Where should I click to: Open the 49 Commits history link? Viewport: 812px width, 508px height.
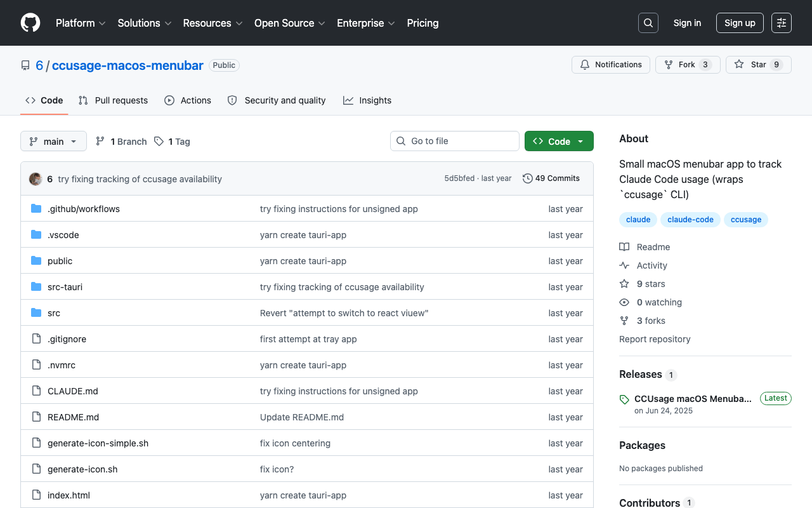[551, 178]
